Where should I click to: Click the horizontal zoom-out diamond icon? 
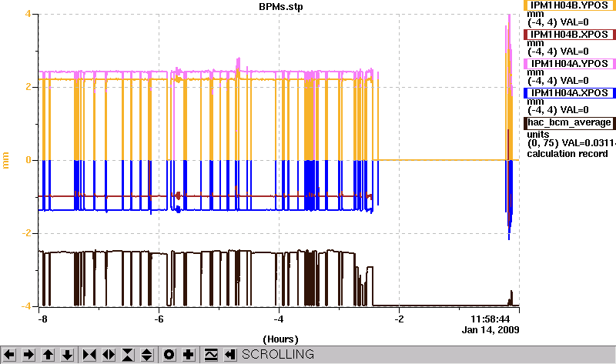[x=109, y=355]
